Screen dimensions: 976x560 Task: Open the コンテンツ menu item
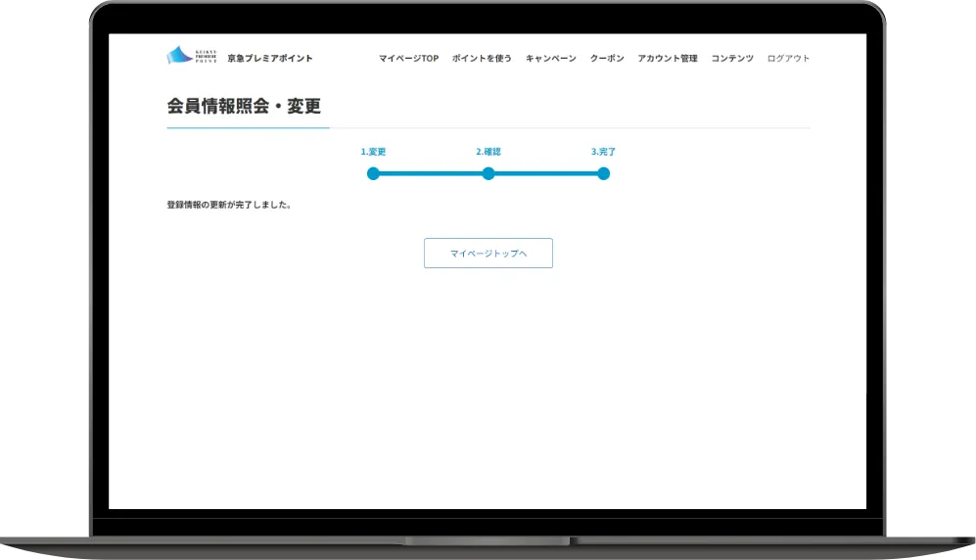[732, 58]
